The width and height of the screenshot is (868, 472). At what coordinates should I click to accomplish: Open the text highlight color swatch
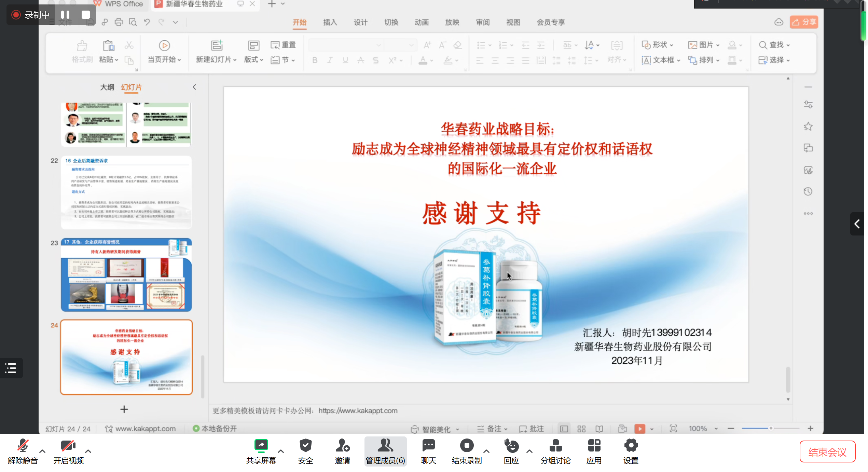click(x=448, y=60)
